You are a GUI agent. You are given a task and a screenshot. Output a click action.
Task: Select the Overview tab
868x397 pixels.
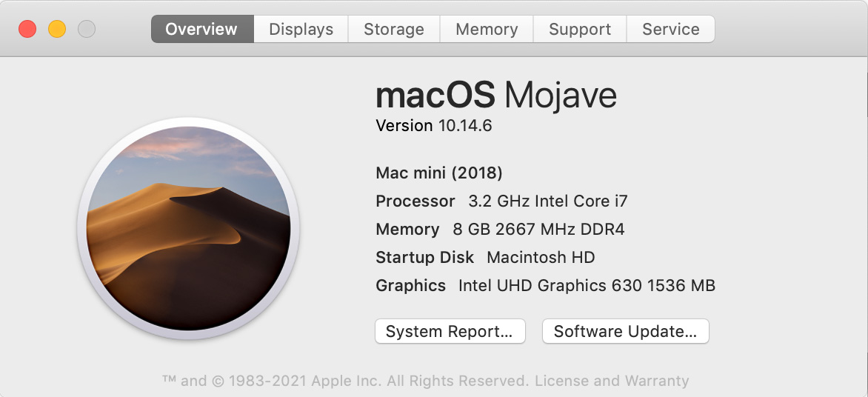pyautogui.click(x=203, y=29)
